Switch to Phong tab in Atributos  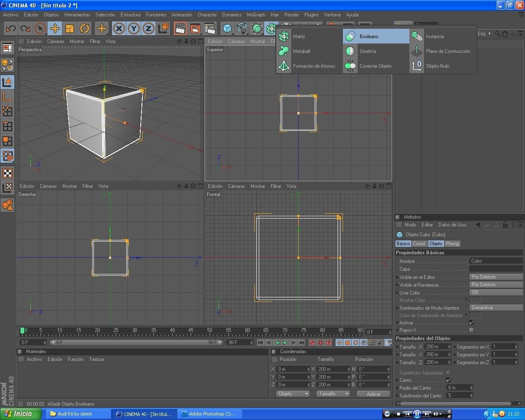(x=452, y=244)
